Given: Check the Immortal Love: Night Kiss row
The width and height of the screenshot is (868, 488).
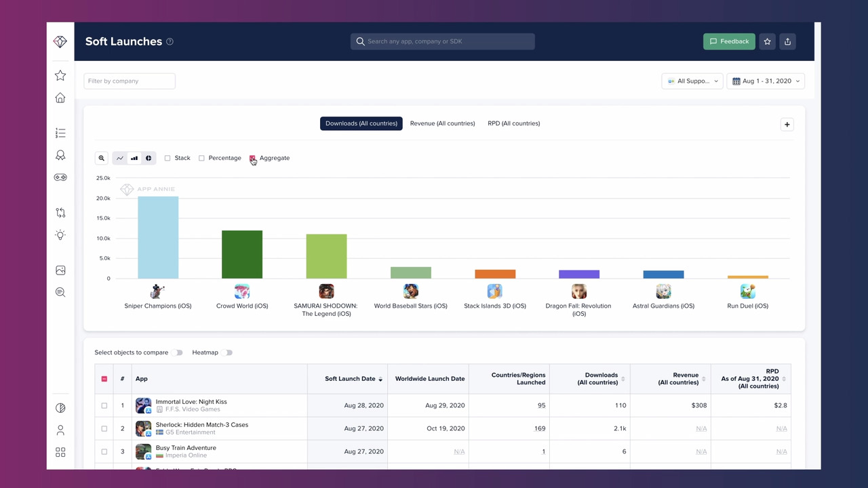Looking at the screenshot, I should [104, 405].
